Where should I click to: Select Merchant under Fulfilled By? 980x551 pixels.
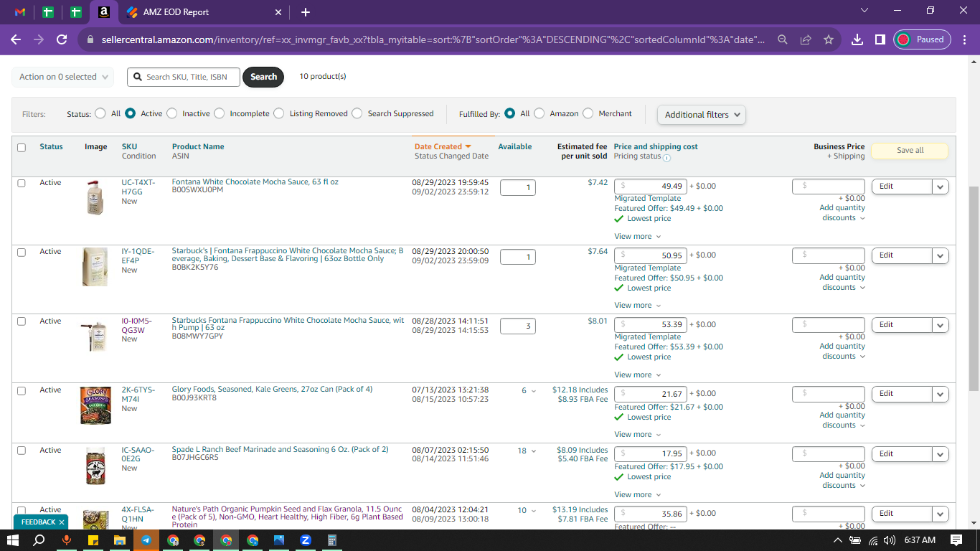coord(588,113)
